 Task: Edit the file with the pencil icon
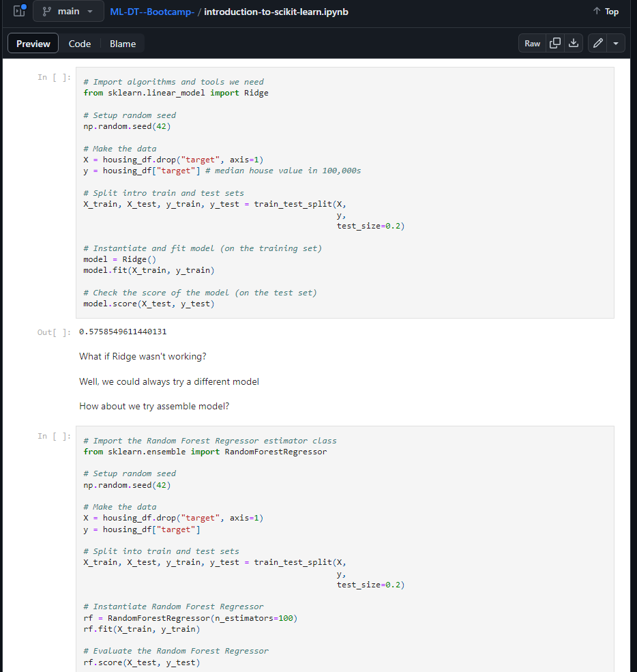point(597,43)
